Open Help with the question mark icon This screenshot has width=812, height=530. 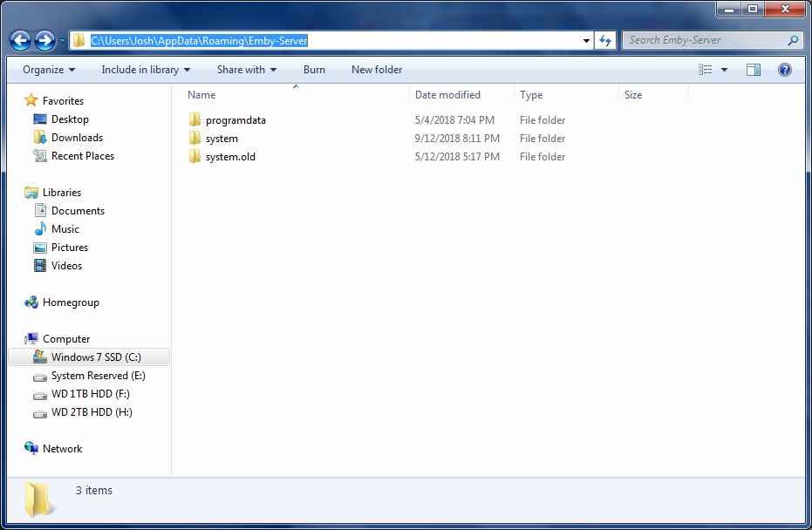785,70
